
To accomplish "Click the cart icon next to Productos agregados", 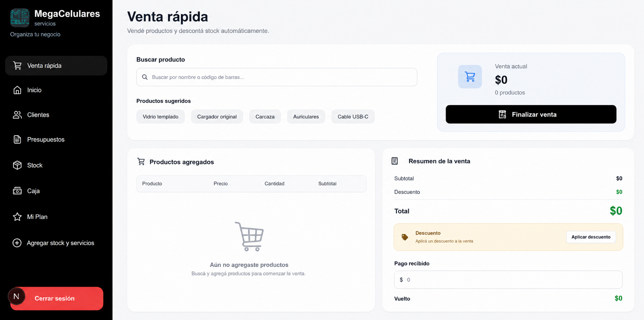I will click(x=141, y=161).
